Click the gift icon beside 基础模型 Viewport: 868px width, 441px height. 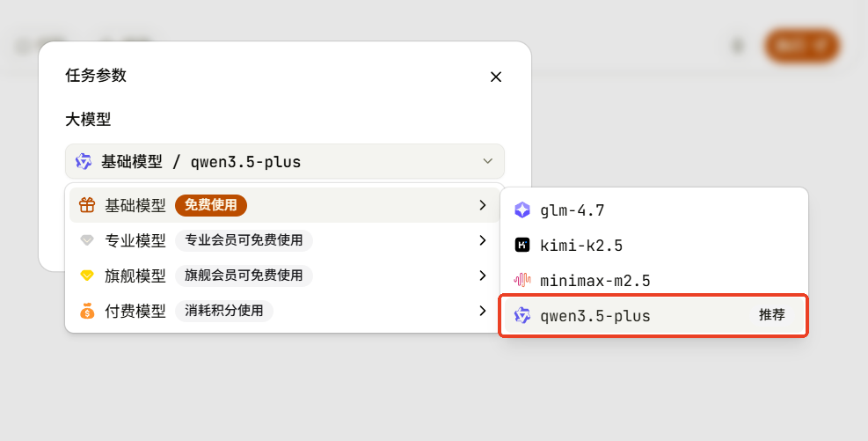click(87, 206)
